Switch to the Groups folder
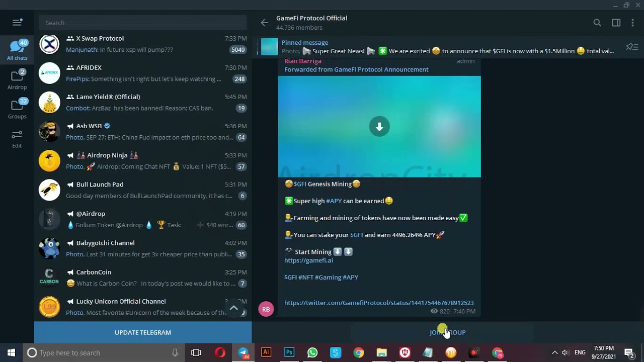The image size is (644, 362). point(17,109)
